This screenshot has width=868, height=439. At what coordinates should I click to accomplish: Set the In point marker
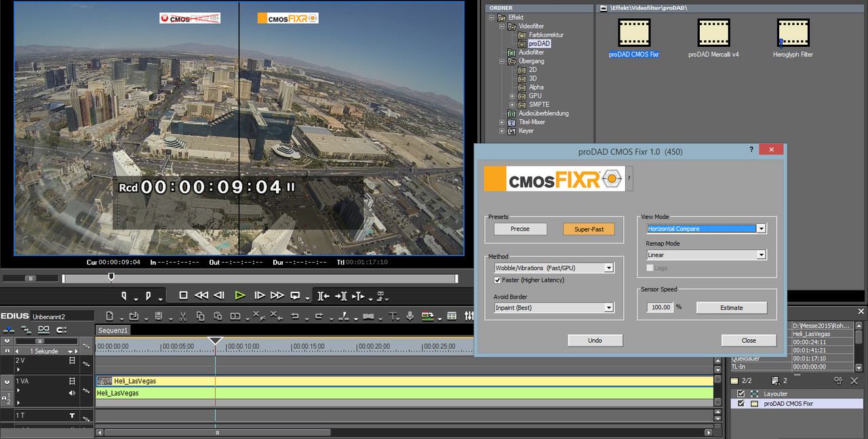pyautogui.click(x=124, y=296)
